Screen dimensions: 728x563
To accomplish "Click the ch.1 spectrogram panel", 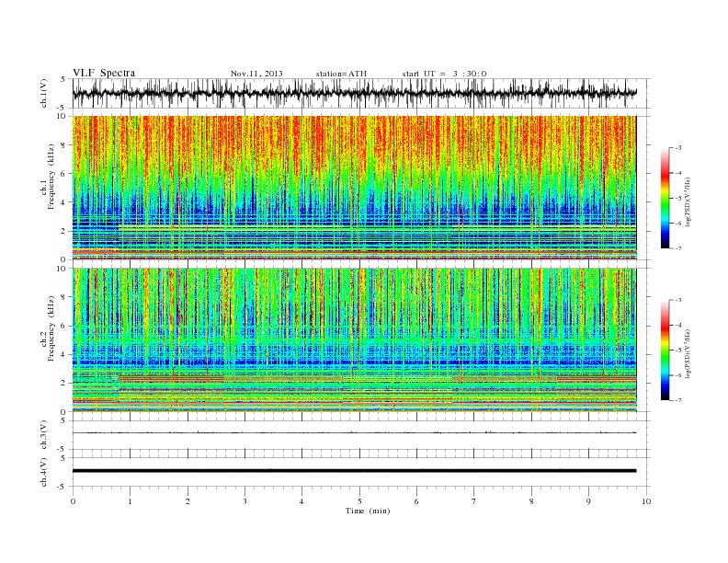I will pyautogui.click(x=354, y=188).
